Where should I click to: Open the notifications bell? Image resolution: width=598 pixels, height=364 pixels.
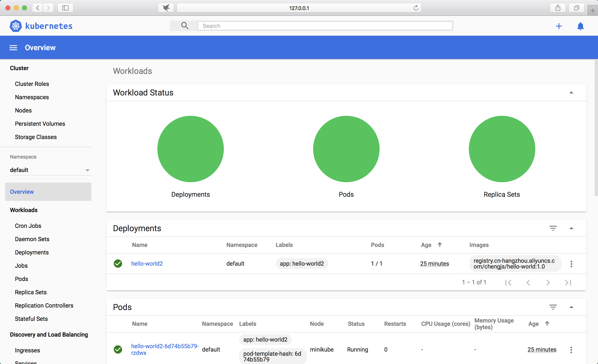[580, 26]
